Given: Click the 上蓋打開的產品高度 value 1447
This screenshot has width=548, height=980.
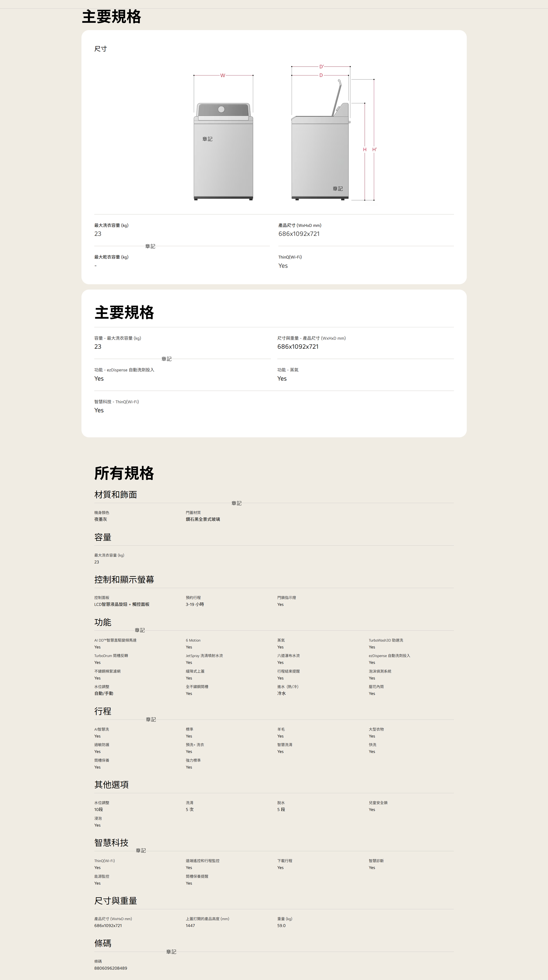Looking at the screenshot, I should 190,926.
